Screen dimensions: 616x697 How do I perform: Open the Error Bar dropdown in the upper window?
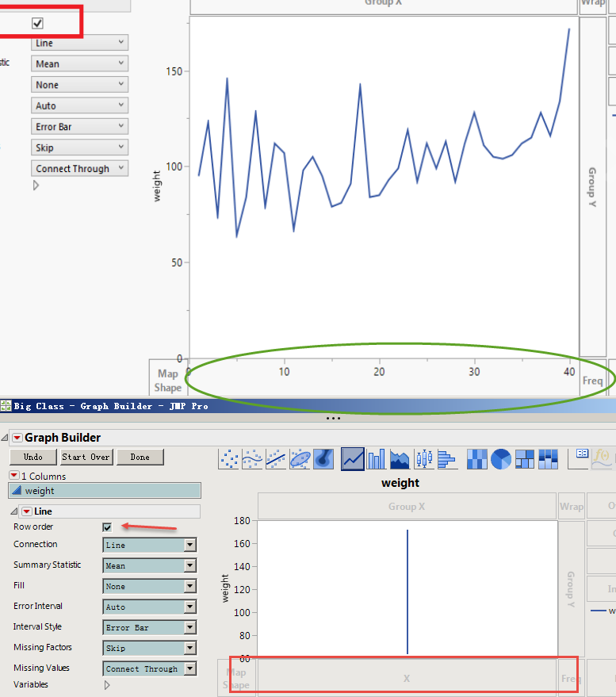(x=79, y=126)
